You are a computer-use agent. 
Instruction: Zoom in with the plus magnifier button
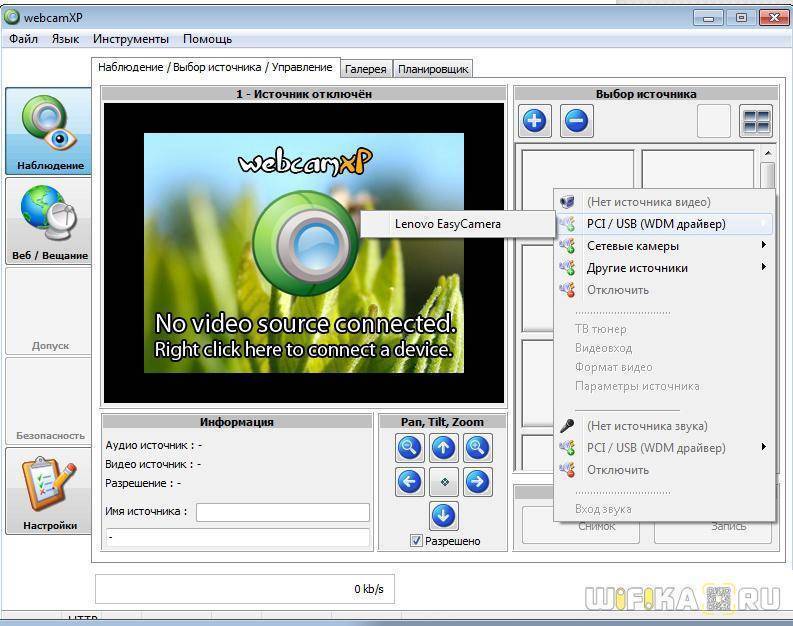[x=477, y=448]
